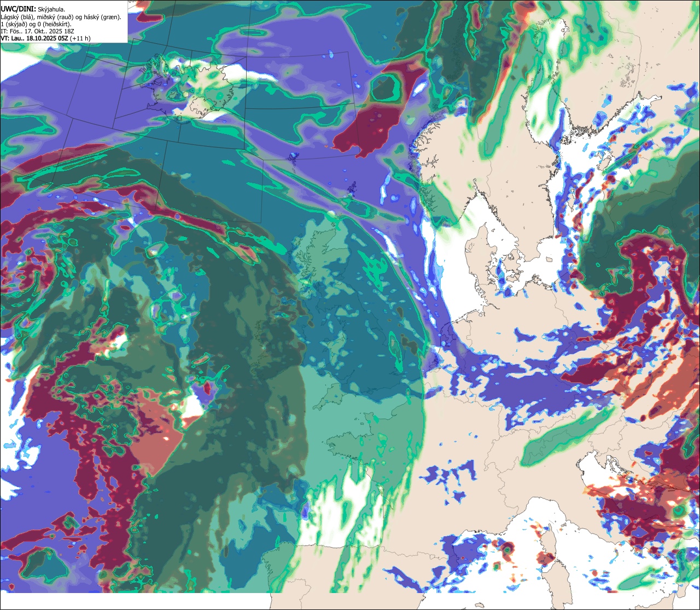Click the 'UWC/DINI: Skýjahula.' title text
Image resolution: width=700 pixels, height=610 pixels.
(x=33, y=9)
